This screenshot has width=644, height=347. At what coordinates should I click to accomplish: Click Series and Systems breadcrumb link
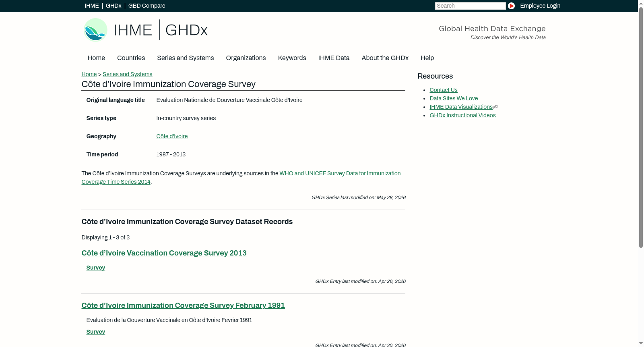point(127,74)
